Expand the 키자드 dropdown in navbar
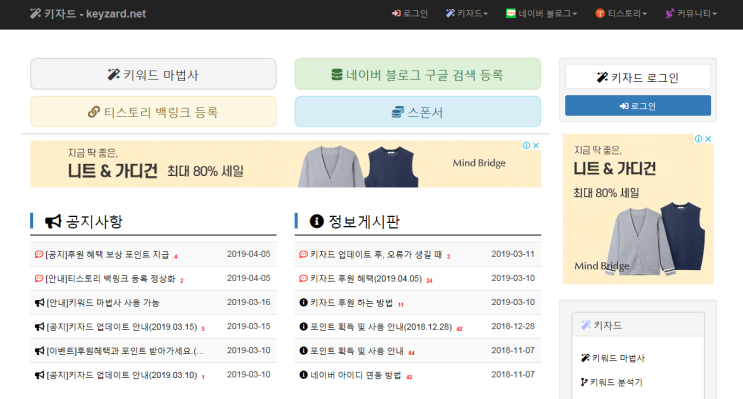The image size is (743, 399). coord(467,14)
